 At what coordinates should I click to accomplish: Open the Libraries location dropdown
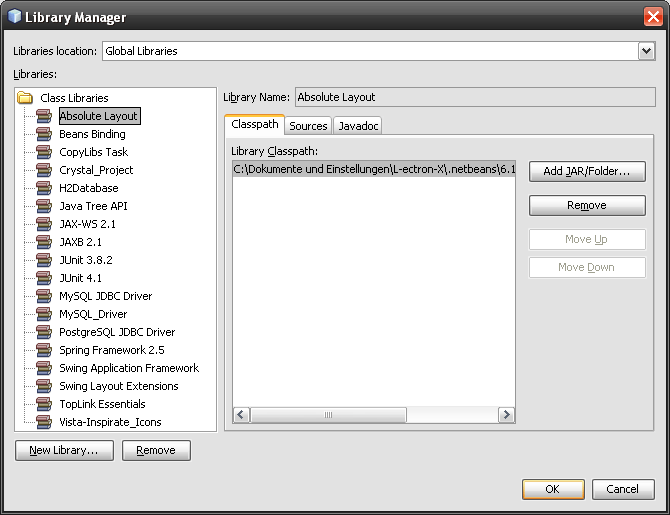[646, 51]
